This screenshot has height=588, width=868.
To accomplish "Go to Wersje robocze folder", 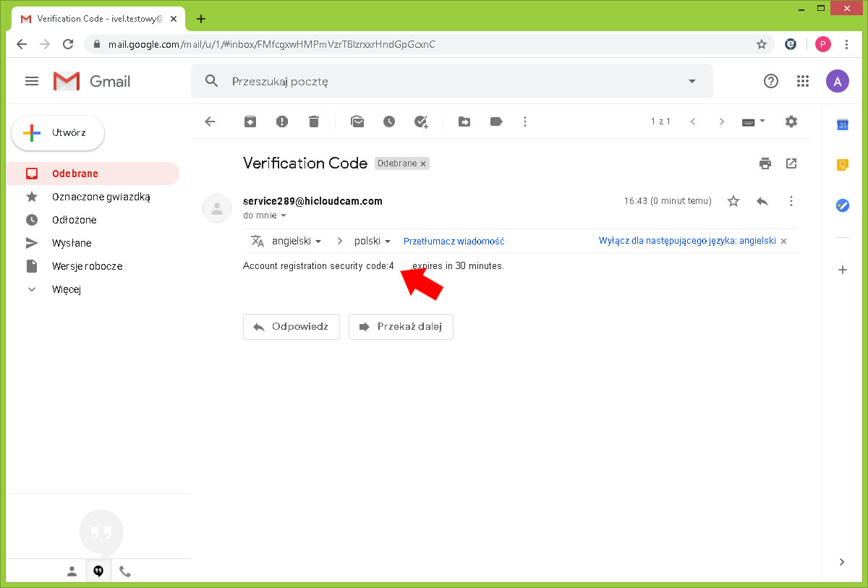I will 87,266.
